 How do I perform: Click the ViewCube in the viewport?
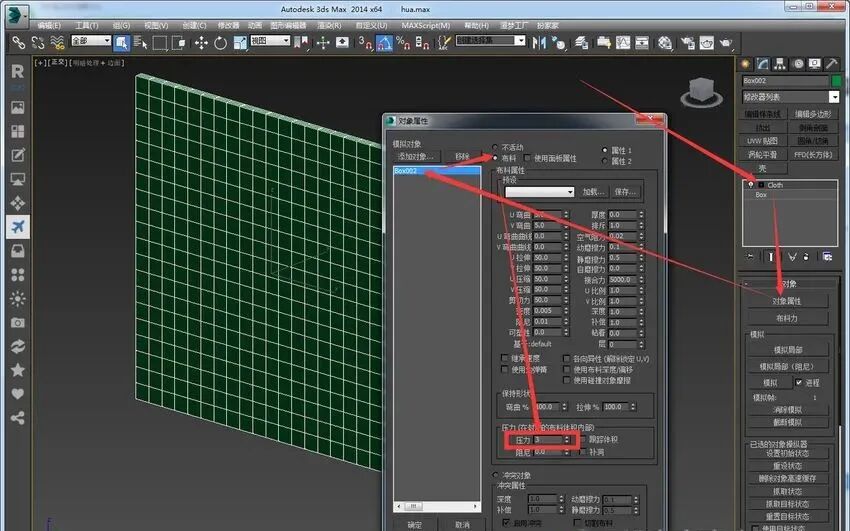[701, 92]
